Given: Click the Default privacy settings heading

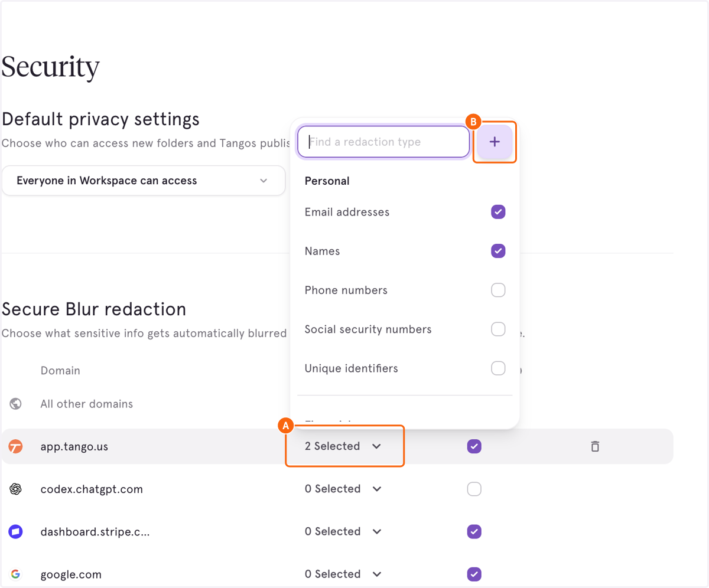Looking at the screenshot, I should (x=100, y=119).
